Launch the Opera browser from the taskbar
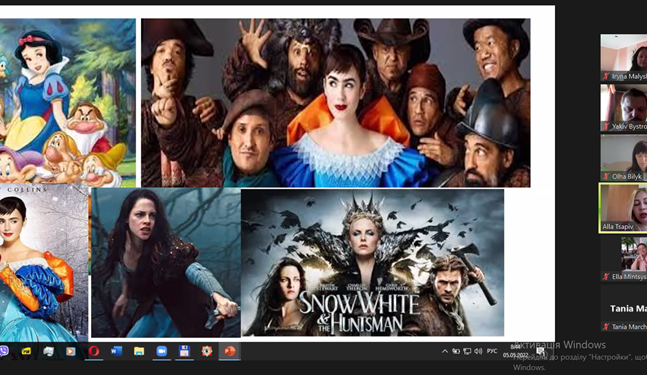Screen dimensions: 647x375 (94, 351)
